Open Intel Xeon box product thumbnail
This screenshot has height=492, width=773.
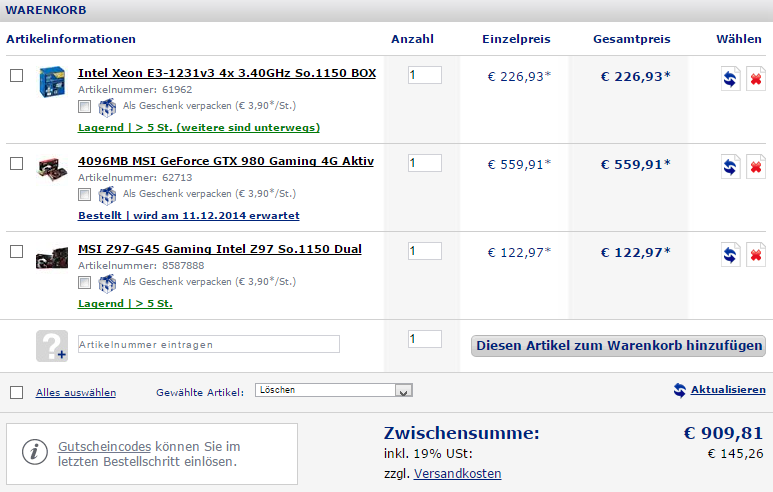[52, 81]
